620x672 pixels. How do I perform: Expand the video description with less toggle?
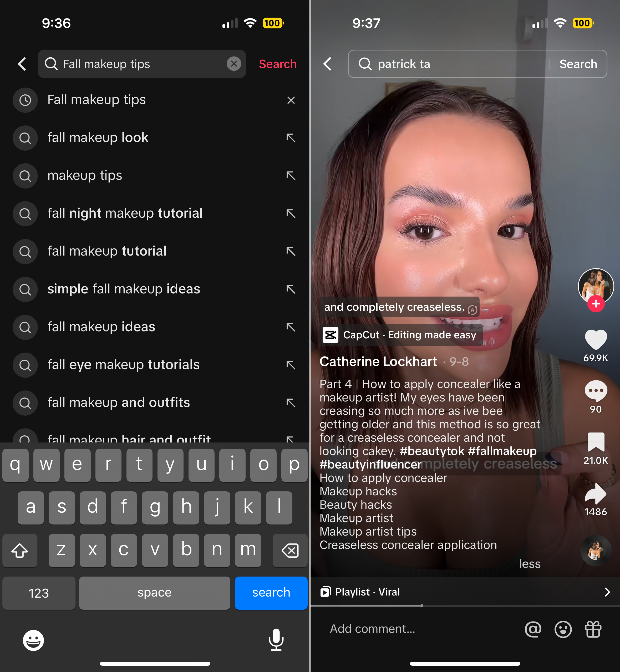point(530,563)
